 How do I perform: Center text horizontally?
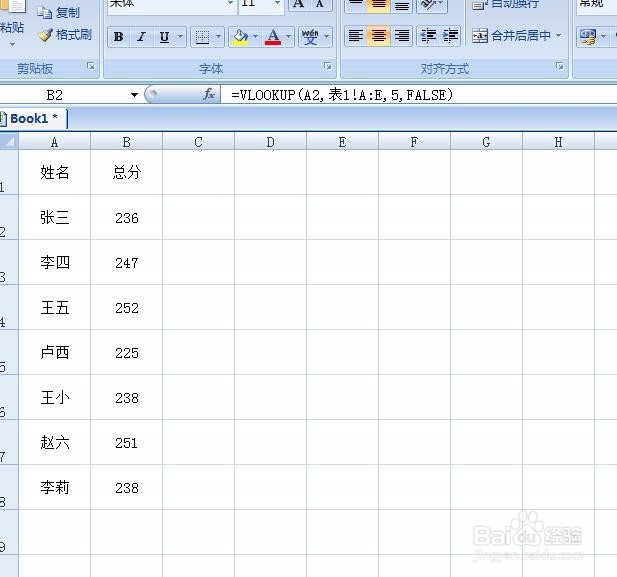tap(378, 36)
